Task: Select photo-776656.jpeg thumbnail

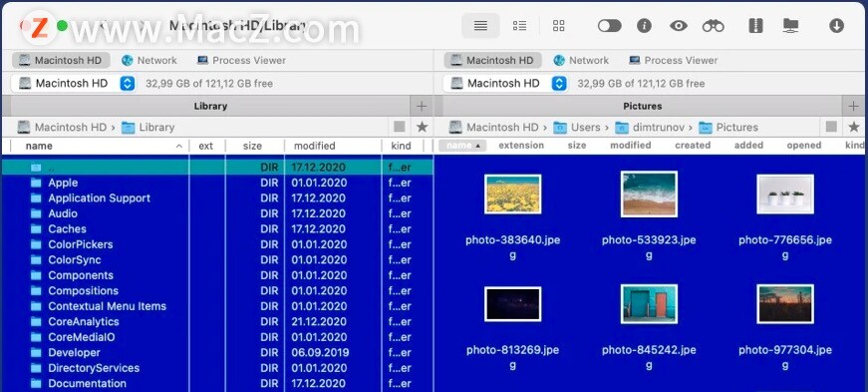Action: [x=785, y=195]
